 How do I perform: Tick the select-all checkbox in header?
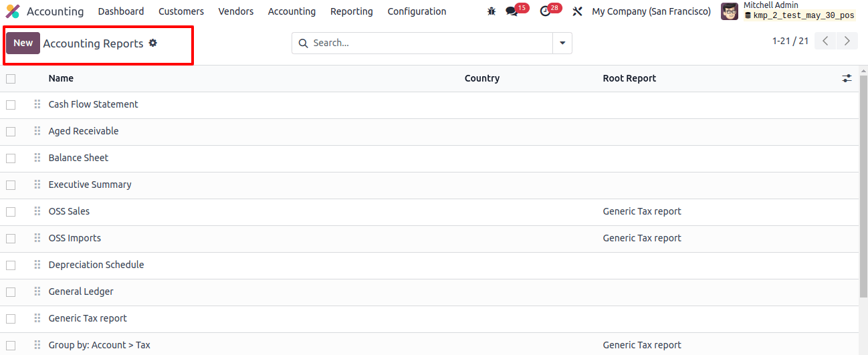[x=11, y=78]
